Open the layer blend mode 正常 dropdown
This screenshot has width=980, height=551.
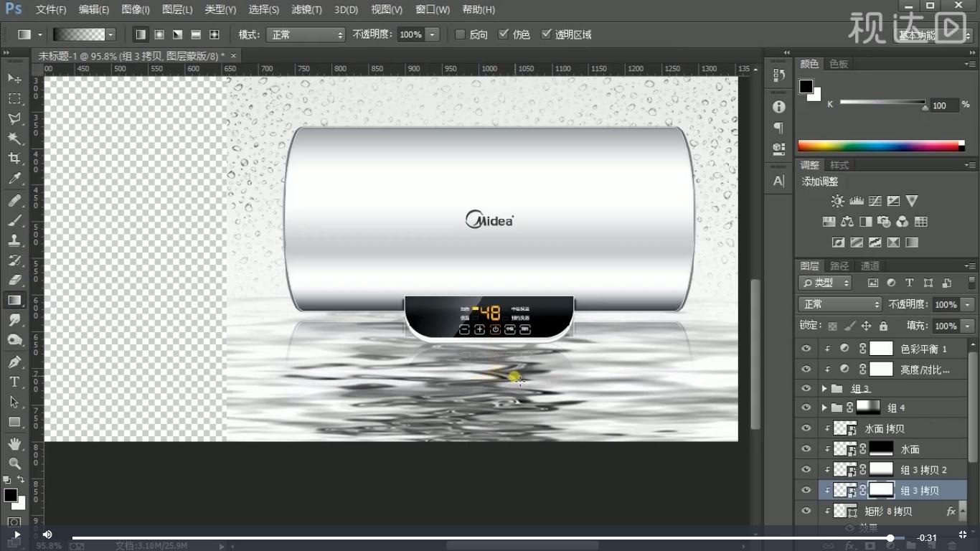tap(839, 304)
